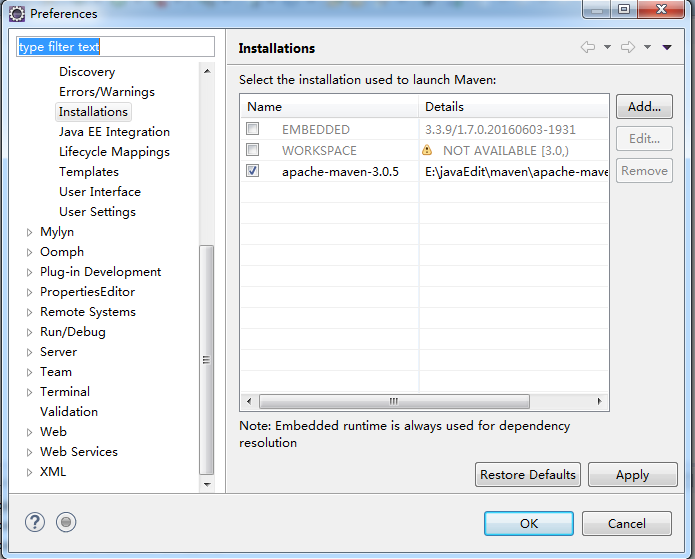This screenshot has width=695, height=559.
Task: Click the help question mark icon
Action: tap(35, 522)
